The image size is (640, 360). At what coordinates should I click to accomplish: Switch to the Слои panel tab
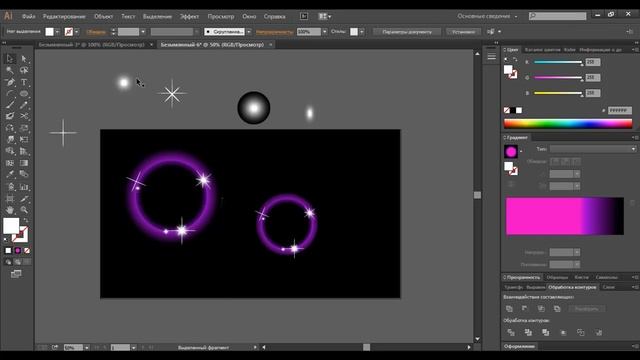[x=609, y=287]
